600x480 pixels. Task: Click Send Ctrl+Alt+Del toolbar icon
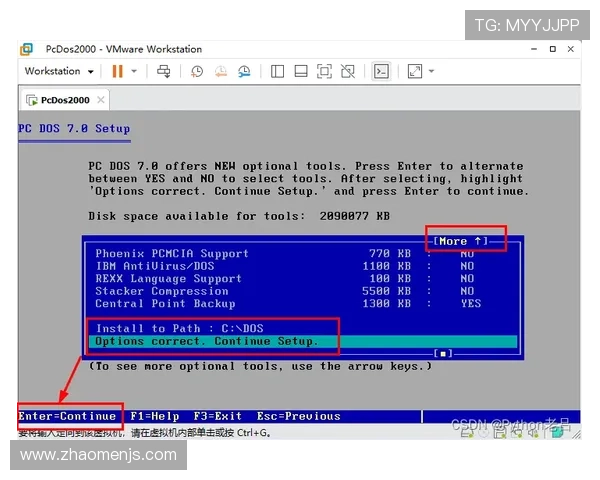click(164, 71)
